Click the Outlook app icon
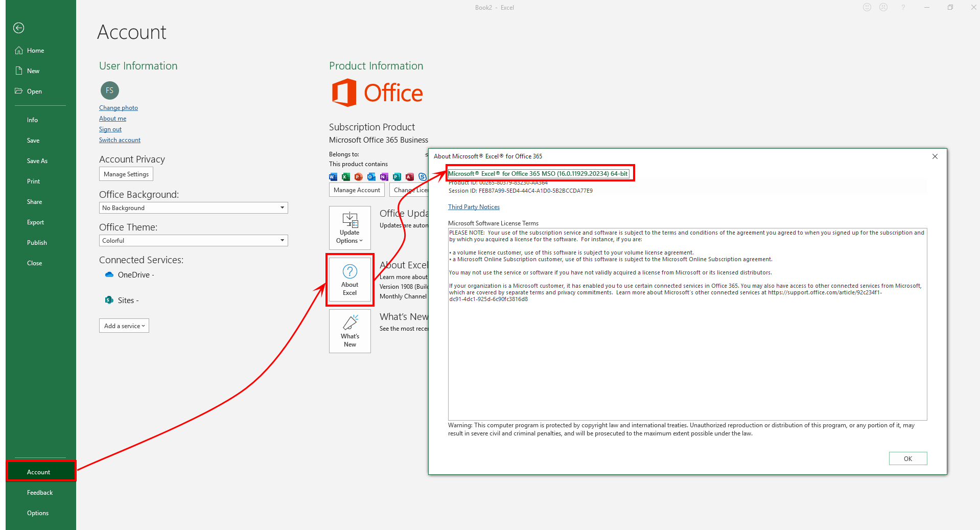This screenshot has height=530, width=980. [371, 177]
